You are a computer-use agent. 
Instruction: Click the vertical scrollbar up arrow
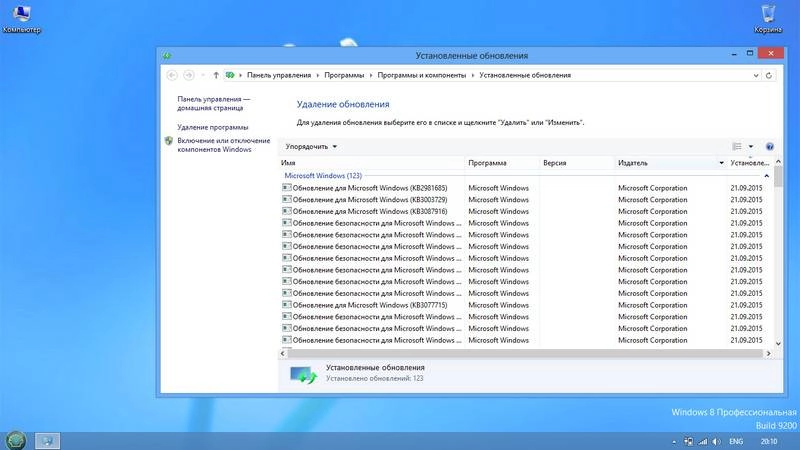778,162
